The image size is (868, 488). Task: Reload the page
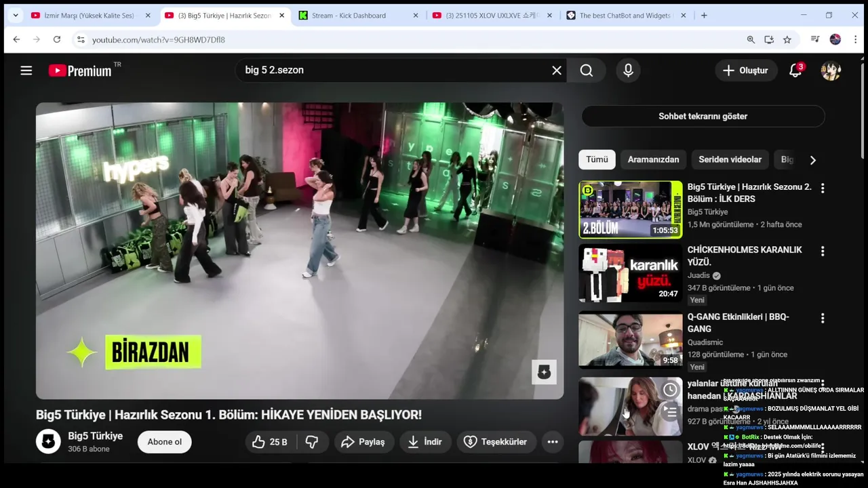coord(57,40)
